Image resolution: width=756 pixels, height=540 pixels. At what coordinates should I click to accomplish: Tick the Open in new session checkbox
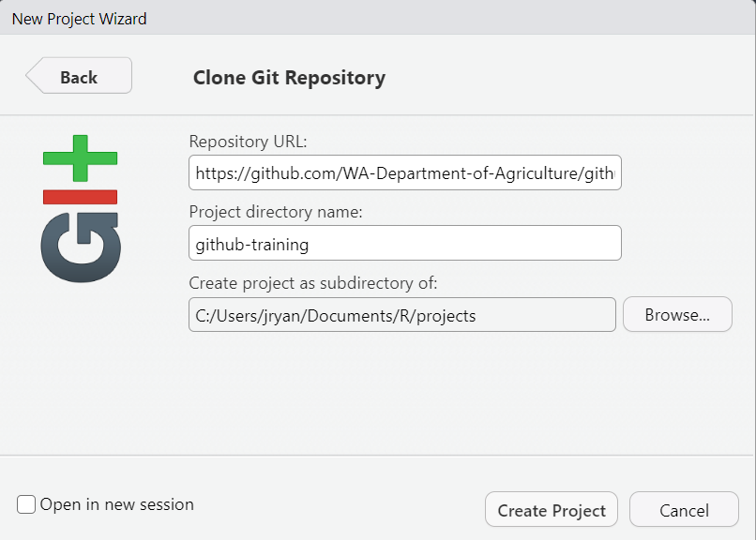(x=26, y=505)
